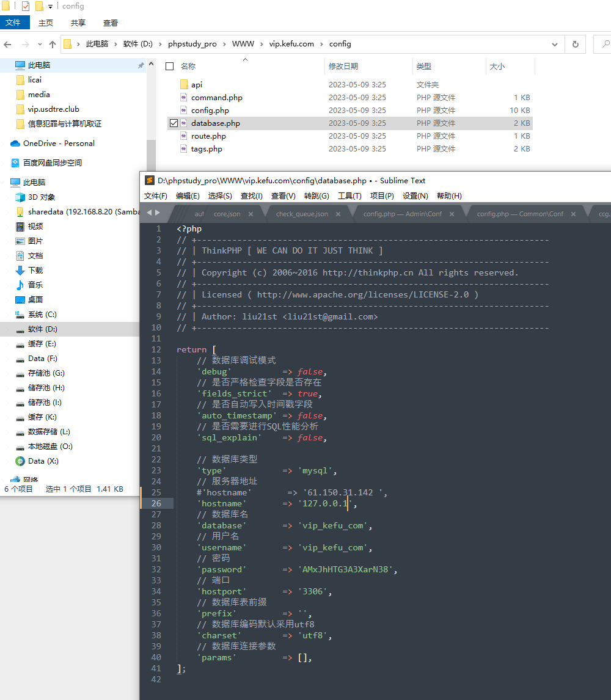This screenshot has width=611, height=700.
Task: Click 3D 对象 icon in sidebar
Action: click(x=20, y=197)
